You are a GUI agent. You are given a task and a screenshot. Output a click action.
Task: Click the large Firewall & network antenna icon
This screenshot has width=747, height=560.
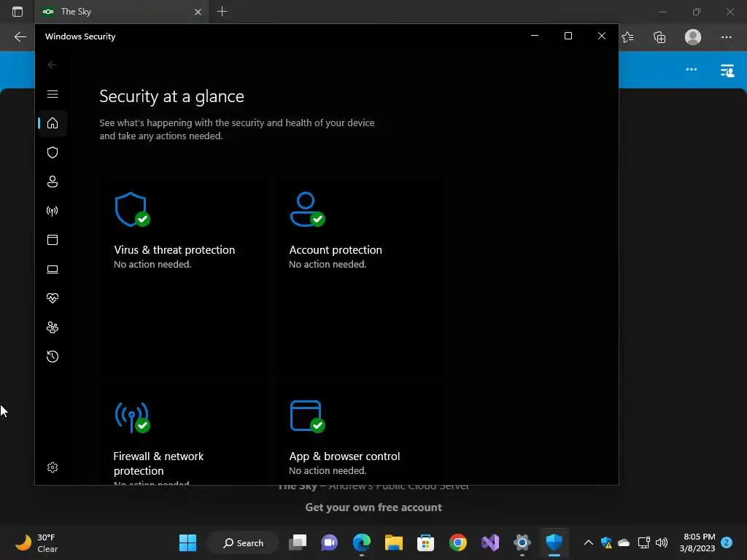click(132, 417)
